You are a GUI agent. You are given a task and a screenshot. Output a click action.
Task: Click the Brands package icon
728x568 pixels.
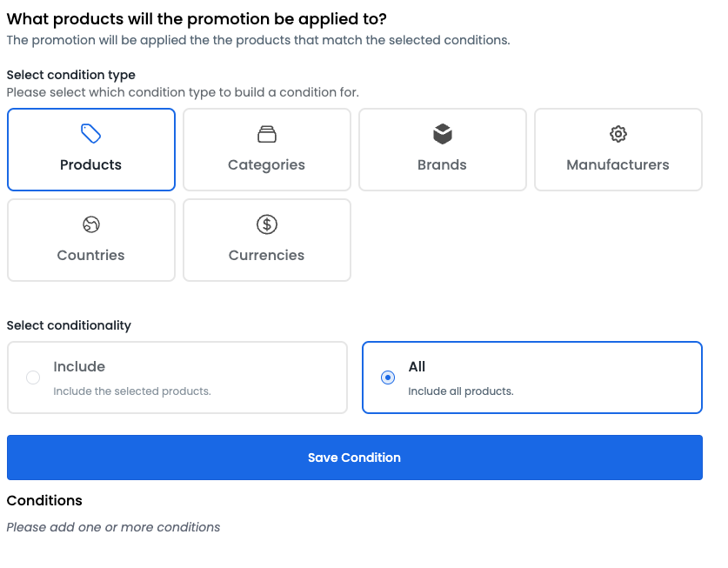[443, 134]
